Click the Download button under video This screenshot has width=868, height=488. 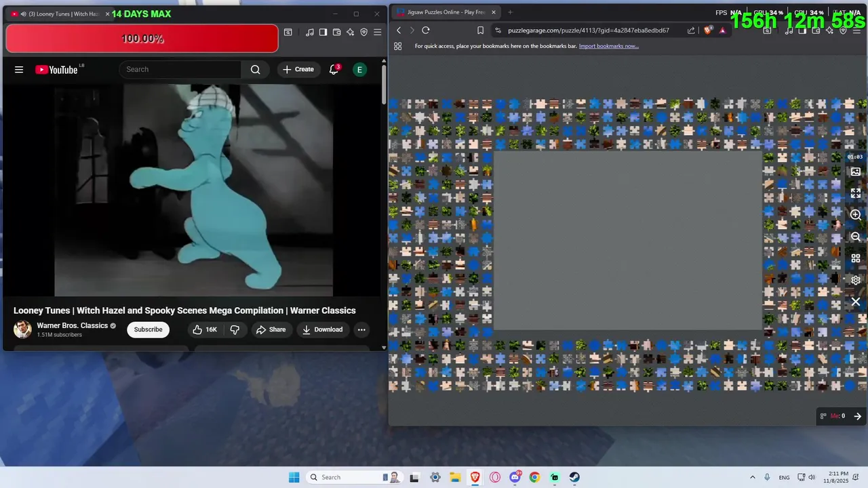322,329
